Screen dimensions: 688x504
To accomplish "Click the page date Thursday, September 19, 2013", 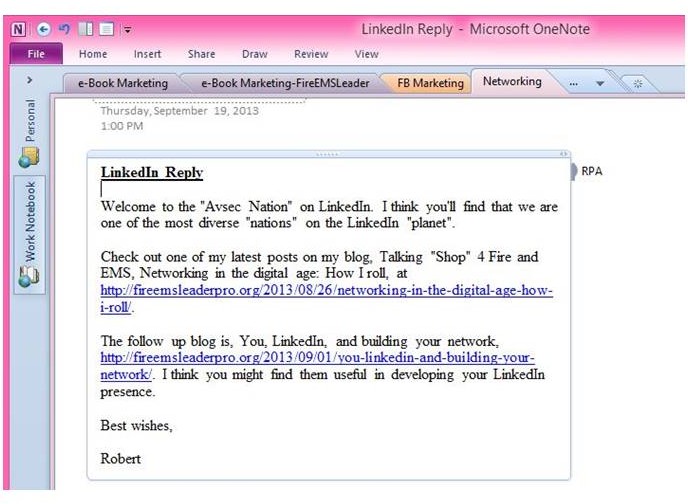I will 179,111.
